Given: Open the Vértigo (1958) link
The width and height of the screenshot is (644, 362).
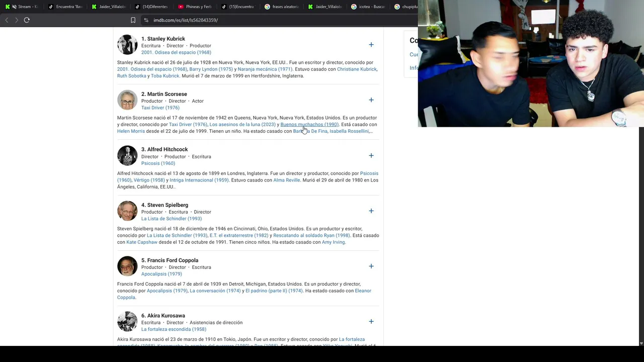Looking at the screenshot, I should tap(149, 180).
